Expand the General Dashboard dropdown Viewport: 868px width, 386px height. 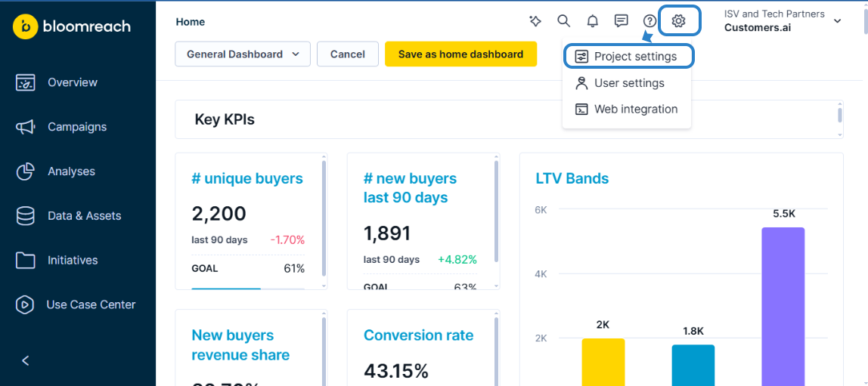pos(243,54)
